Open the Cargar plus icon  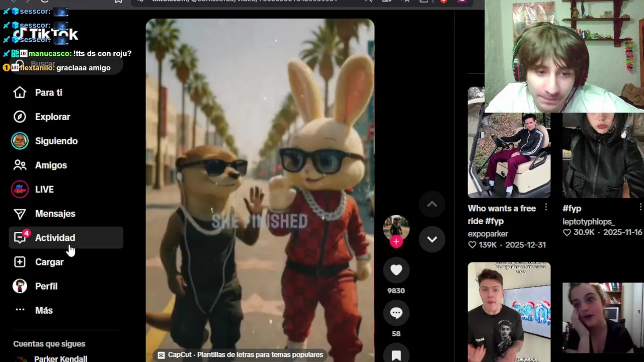20,262
